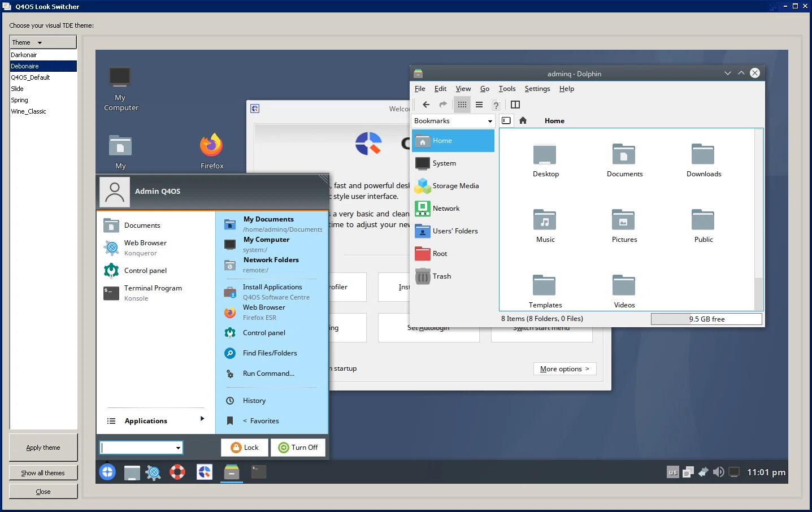Click the Close button in Look Switcher
The image size is (812, 512).
click(44, 492)
